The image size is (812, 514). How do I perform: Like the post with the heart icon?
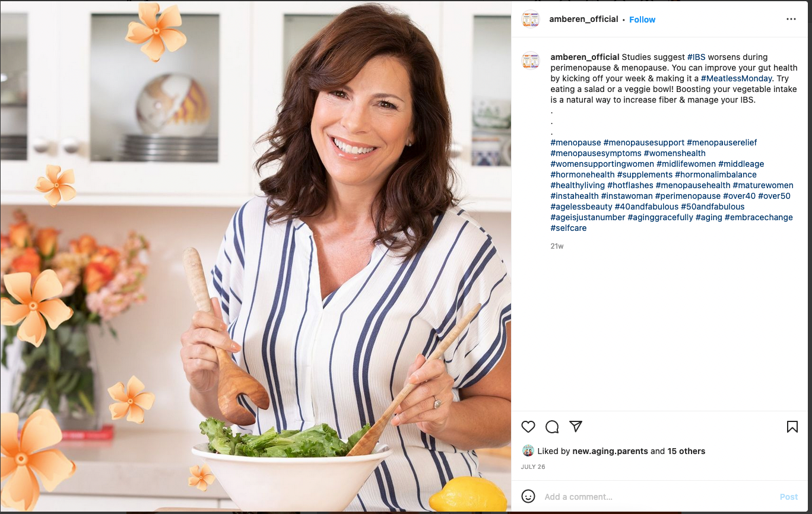point(528,427)
